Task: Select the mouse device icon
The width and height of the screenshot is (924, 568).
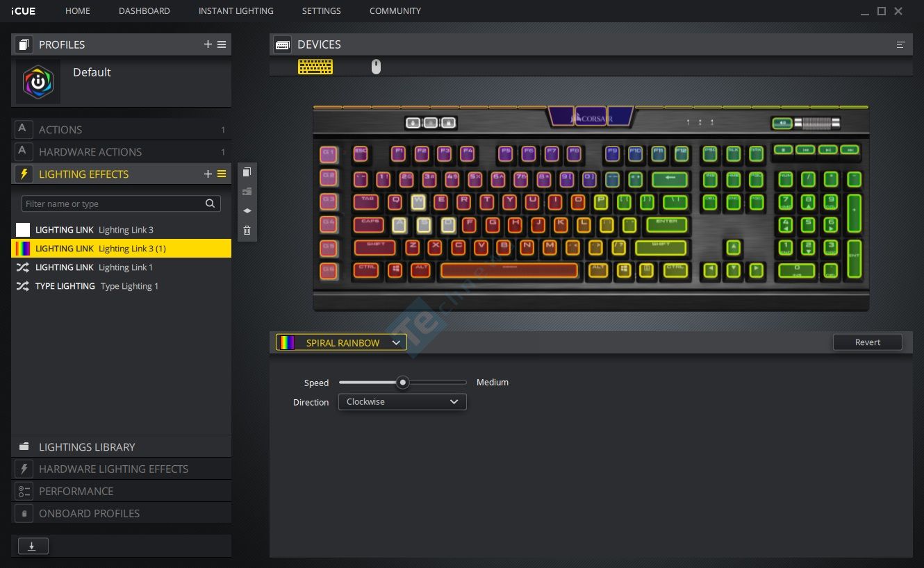Action: [376, 67]
